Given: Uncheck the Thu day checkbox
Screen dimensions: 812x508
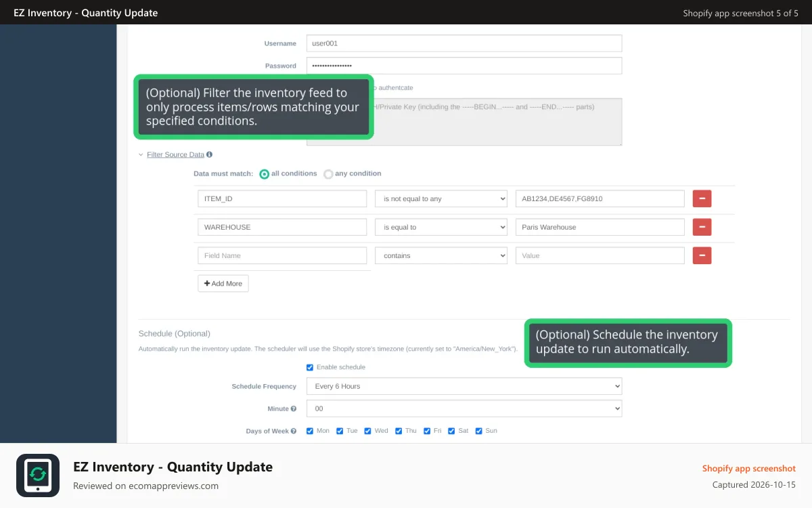Looking at the screenshot, I should [x=399, y=431].
